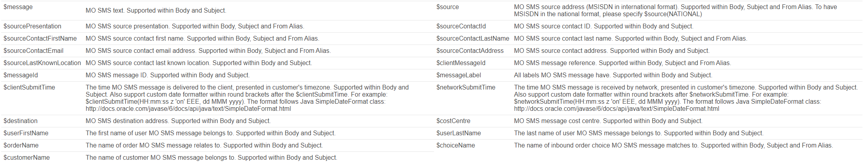868x168 pixels.
Task: Click the $sourceContactFirstName variable
Action: coord(40,39)
